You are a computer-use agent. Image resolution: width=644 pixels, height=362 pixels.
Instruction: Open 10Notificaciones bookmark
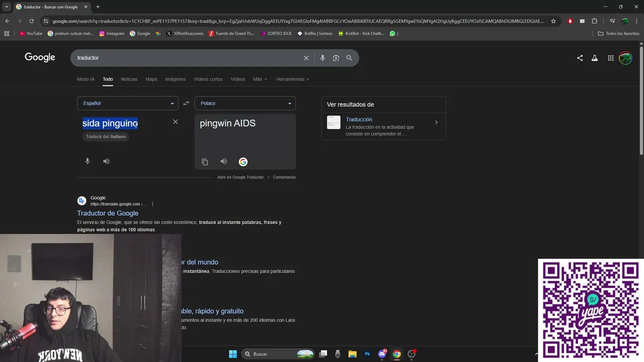pyautogui.click(x=184, y=34)
